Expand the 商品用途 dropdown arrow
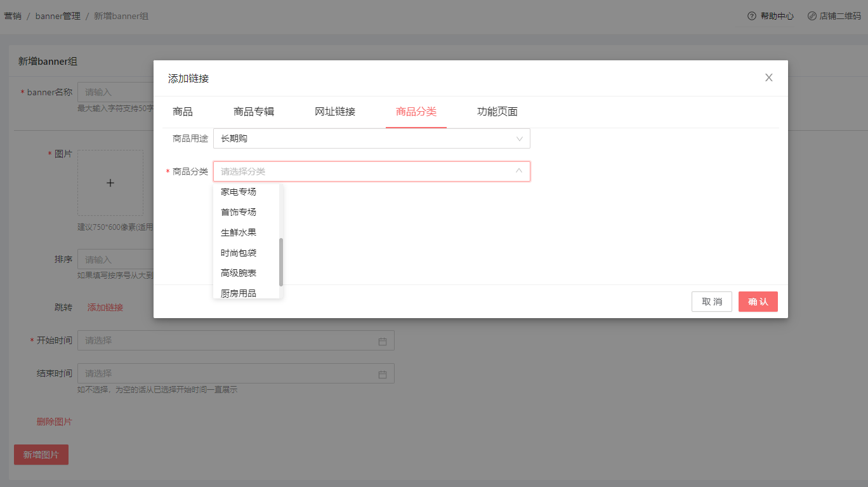868x487 pixels. (520, 138)
